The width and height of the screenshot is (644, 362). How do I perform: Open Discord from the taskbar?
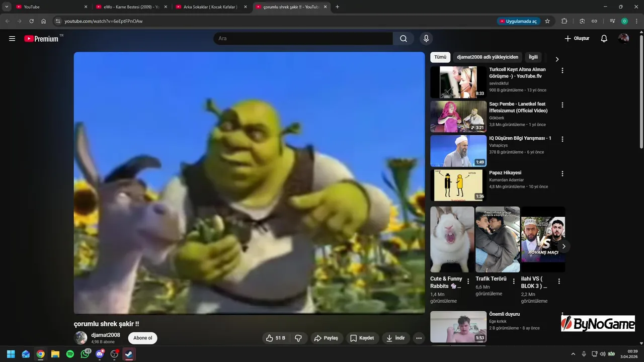point(100,354)
